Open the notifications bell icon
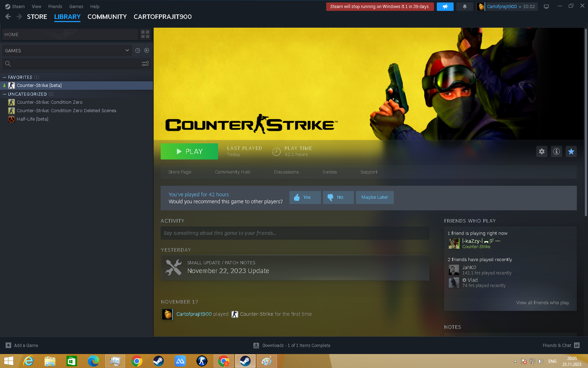This screenshot has width=588, height=368. click(x=464, y=6)
